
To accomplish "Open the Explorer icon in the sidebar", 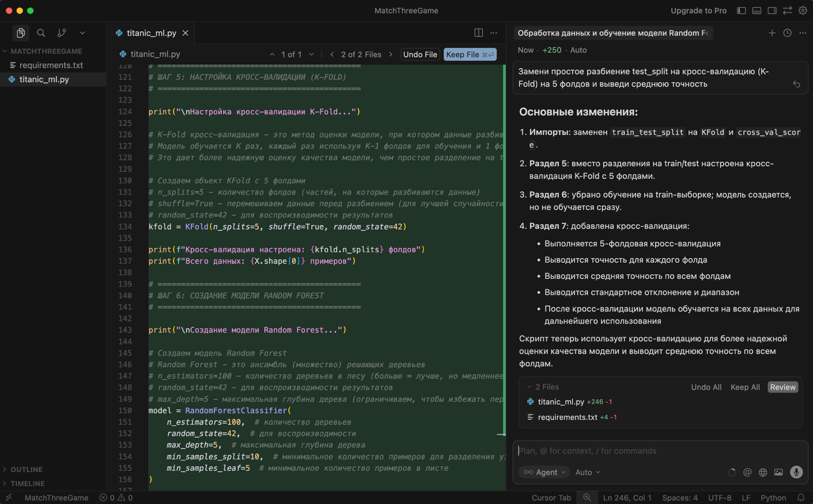I will (x=20, y=32).
